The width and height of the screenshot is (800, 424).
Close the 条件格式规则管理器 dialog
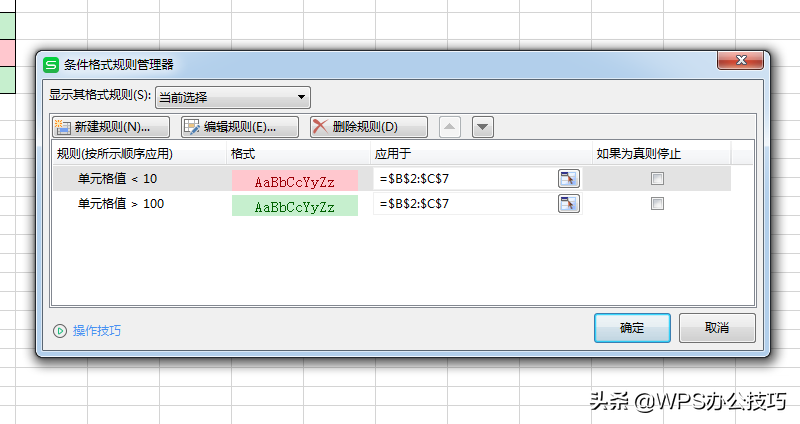740,60
